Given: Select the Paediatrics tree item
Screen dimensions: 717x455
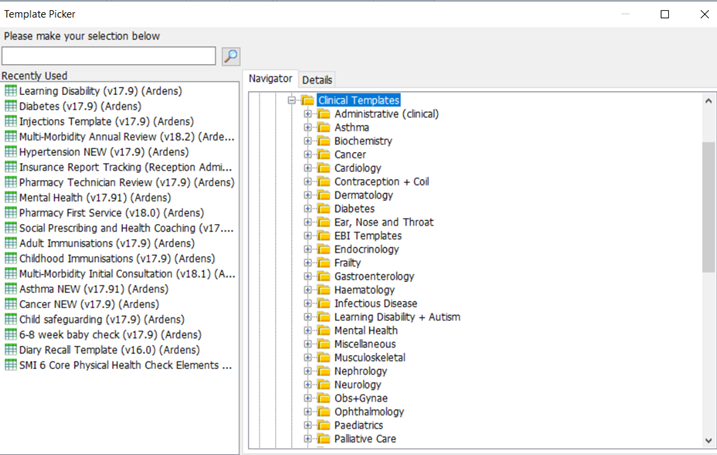Looking at the screenshot, I should click(x=358, y=425).
